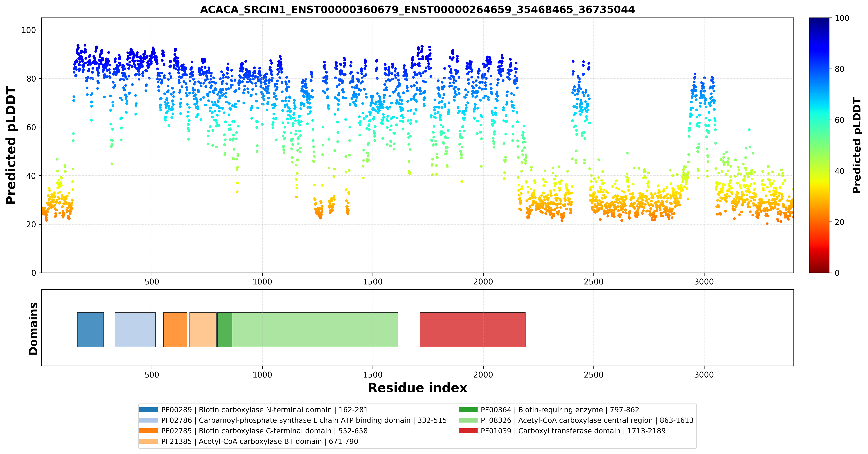Click the red Carboxyl transferase domain bar
The height and width of the screenshot is (454, 868).
click(x=472, y=329)
